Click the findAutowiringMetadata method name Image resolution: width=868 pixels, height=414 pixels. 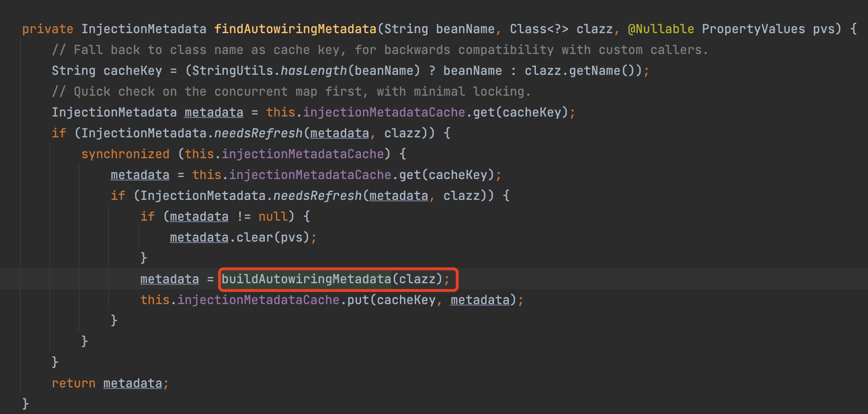pos(295,29)
